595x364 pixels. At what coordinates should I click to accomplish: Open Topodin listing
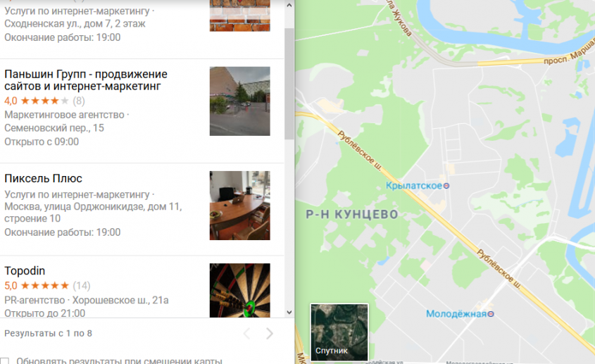(25, 270)
